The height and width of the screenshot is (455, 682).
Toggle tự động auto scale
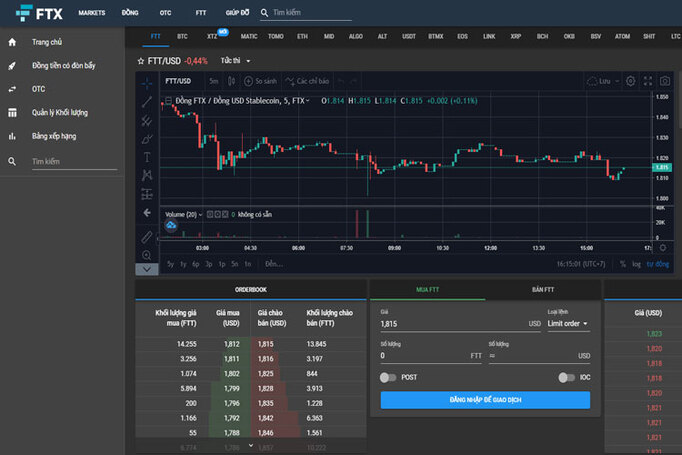point(658,264)
